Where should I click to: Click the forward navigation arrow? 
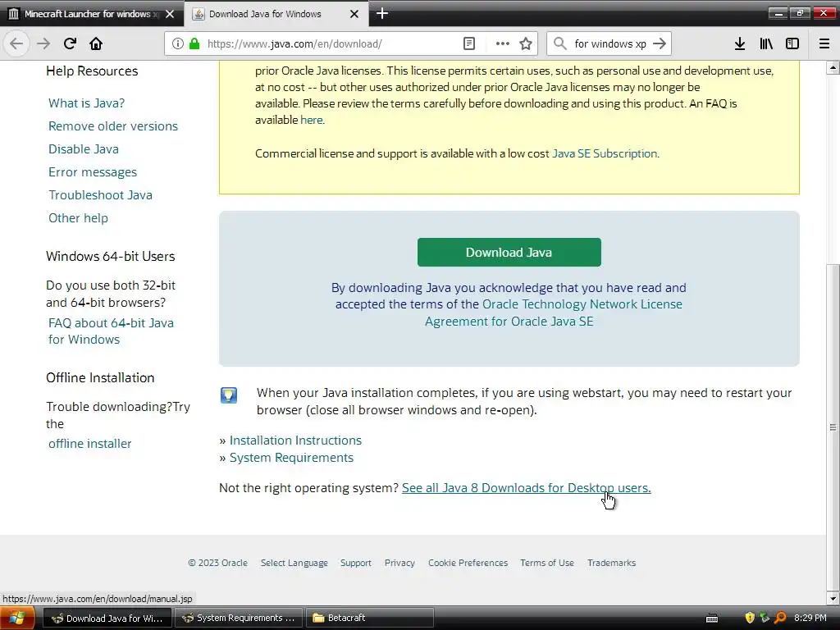[43, 43]
